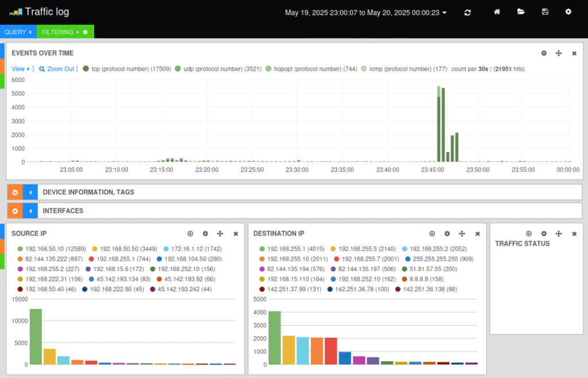588x378 pixels.
Task: Collapse the QUERY tab
Action: pos(18,32)
